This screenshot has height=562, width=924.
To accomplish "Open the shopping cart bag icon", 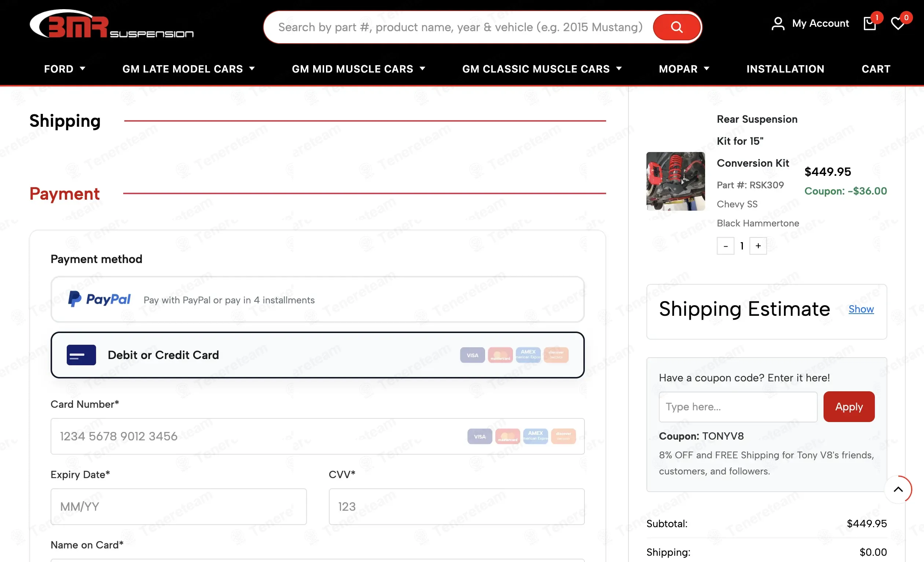I will pos(870,23).
